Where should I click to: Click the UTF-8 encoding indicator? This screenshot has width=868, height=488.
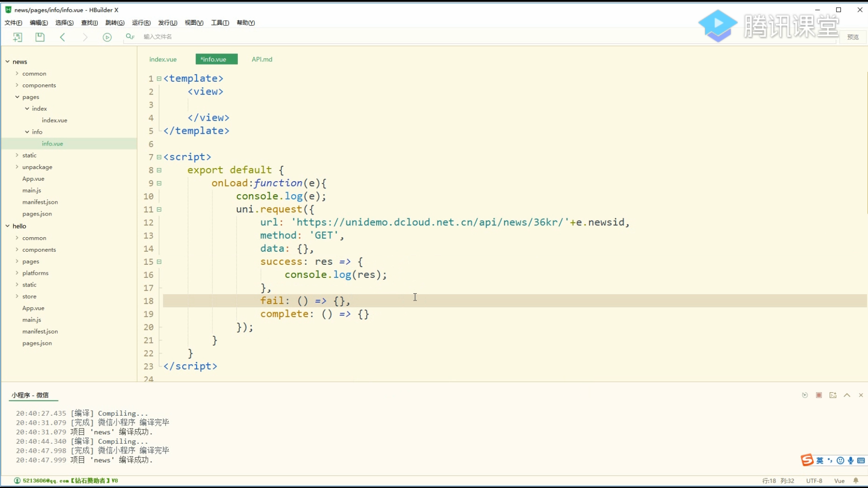coord(814,481)
